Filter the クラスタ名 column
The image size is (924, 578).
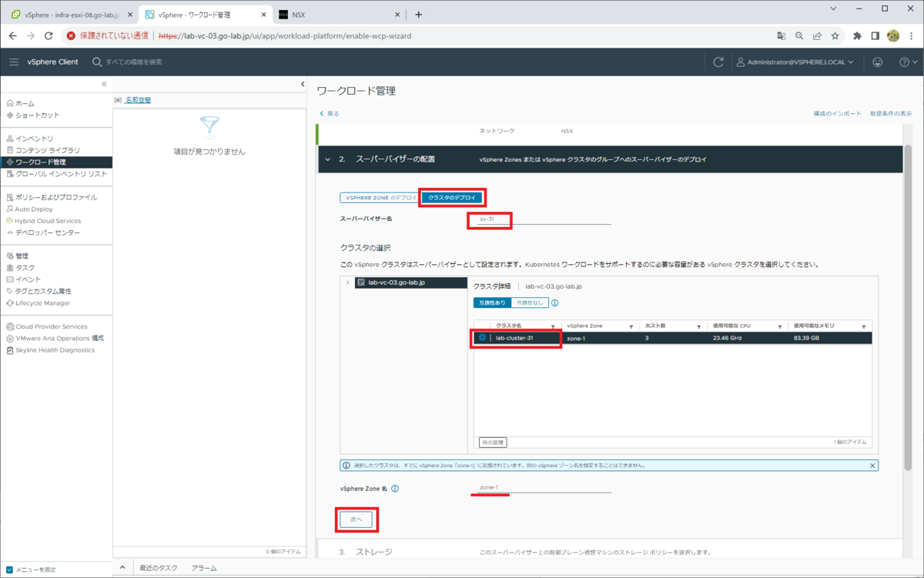554,326
